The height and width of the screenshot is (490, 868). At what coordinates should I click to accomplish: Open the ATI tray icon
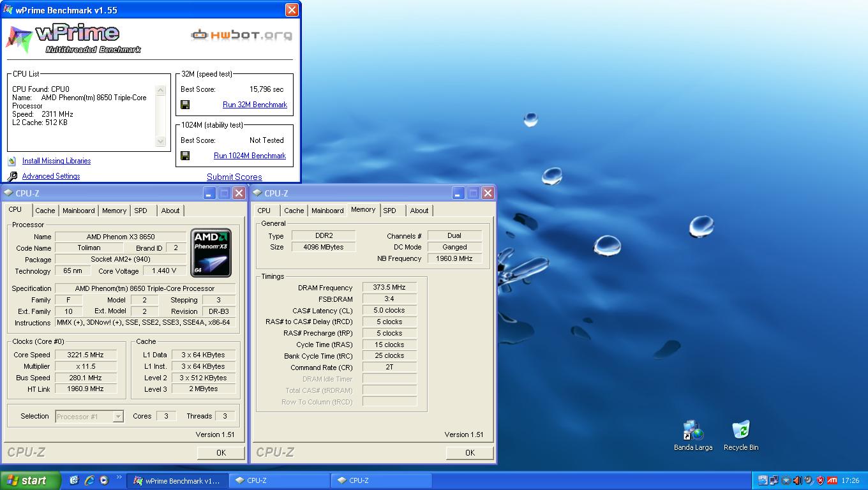click(832, 480)
